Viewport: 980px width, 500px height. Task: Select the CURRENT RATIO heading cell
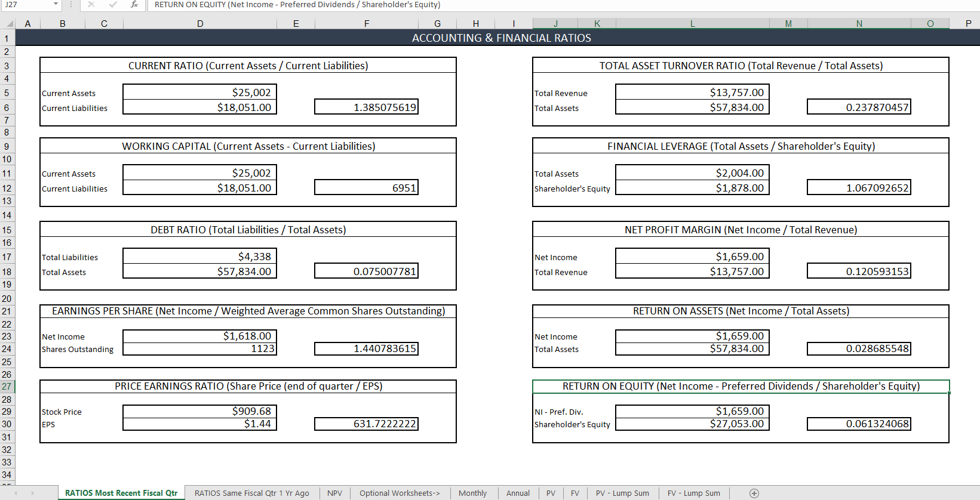(x=248, y=66)
